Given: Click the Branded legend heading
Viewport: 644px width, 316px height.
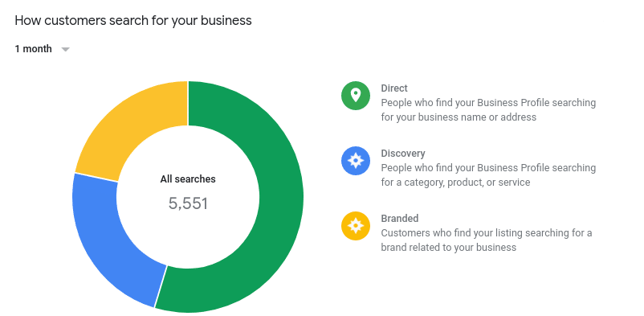Looking at the screenshot, I should (x=400, y=218).
